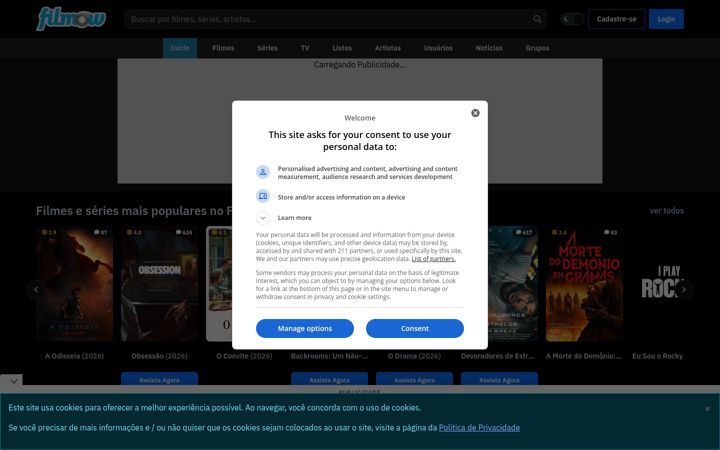
Task: Click Assista Agora under Backrooms
Action: pyautogui.click(x=329, y=380)
